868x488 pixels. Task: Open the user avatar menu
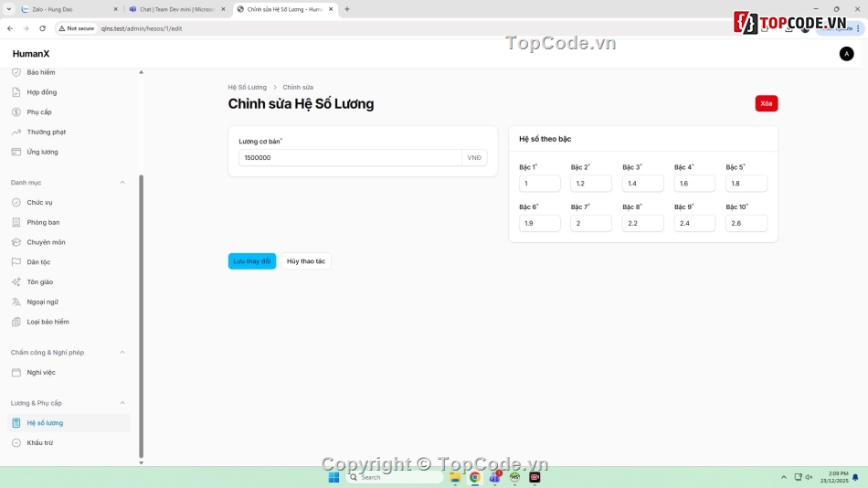coord(846,54)
